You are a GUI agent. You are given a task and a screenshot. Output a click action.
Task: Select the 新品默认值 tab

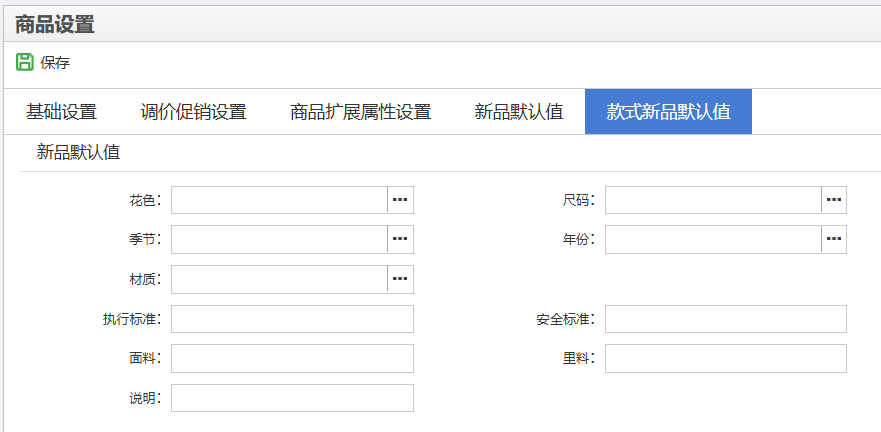pyautogui.click(x=518, y=112)
